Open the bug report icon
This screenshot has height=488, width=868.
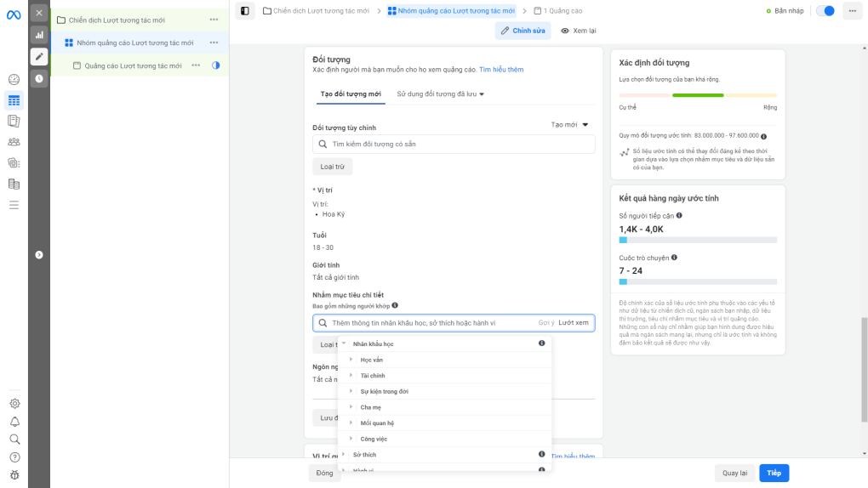click(14, 474)
